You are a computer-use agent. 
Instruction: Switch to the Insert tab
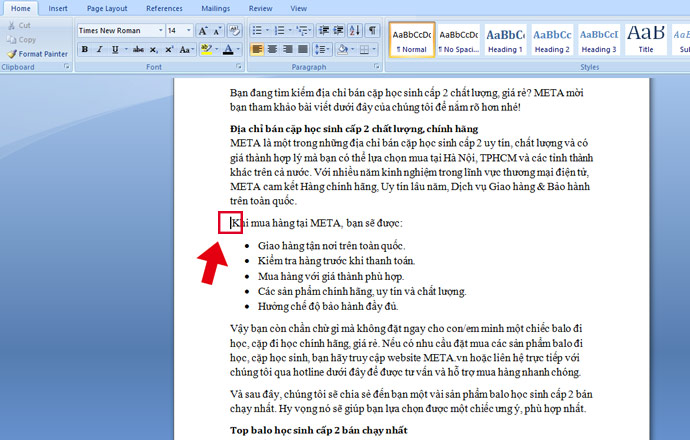tap(58, 8)
